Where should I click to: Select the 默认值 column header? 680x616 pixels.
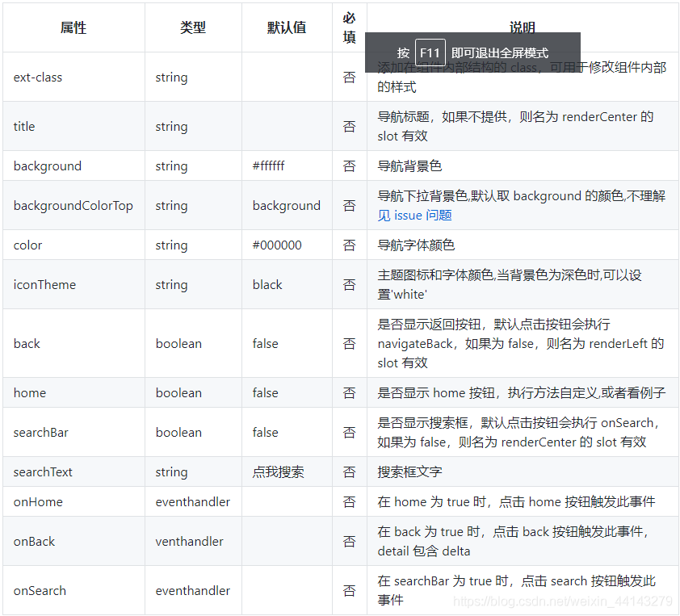click(x=287, y=27)
